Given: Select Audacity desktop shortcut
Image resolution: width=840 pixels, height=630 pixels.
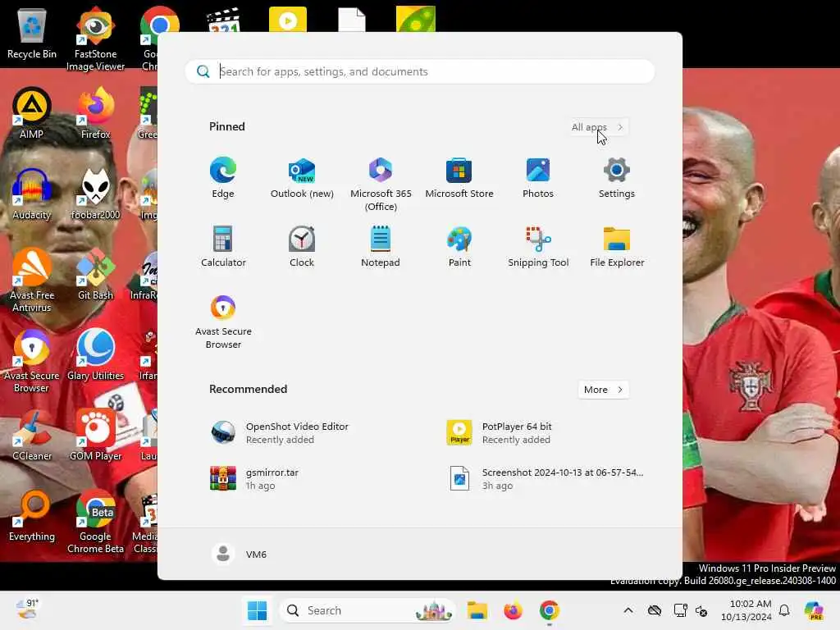Looking at the screenshot, I should pyautogui.click(x=32, y=194).
